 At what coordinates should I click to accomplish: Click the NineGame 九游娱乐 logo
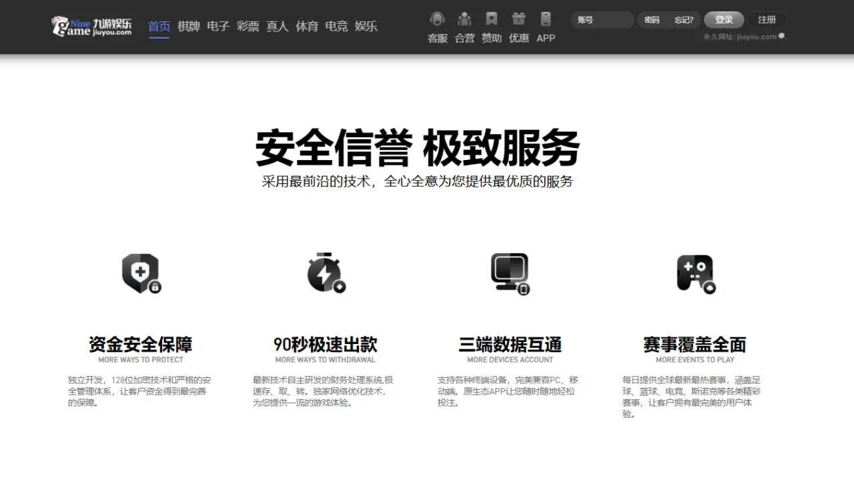coord(91,27)
